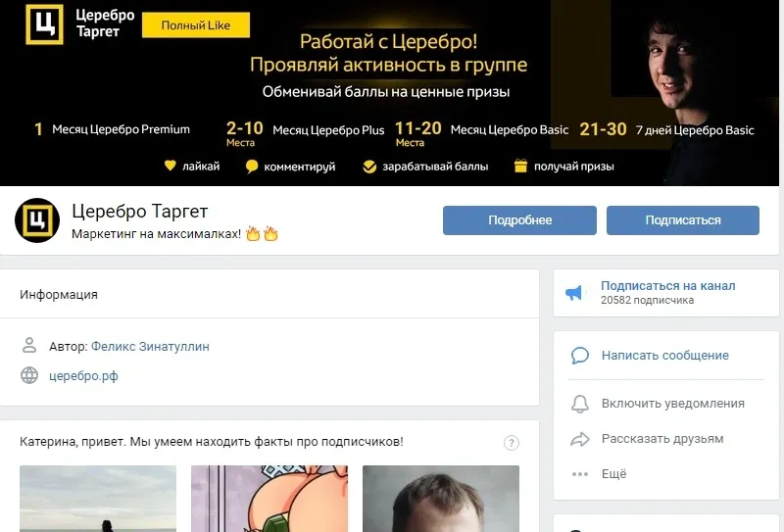Image resolution: width=784 pixels, height=532 pixels.
Task: Click the message bubble icon
Action: [580, 356]
